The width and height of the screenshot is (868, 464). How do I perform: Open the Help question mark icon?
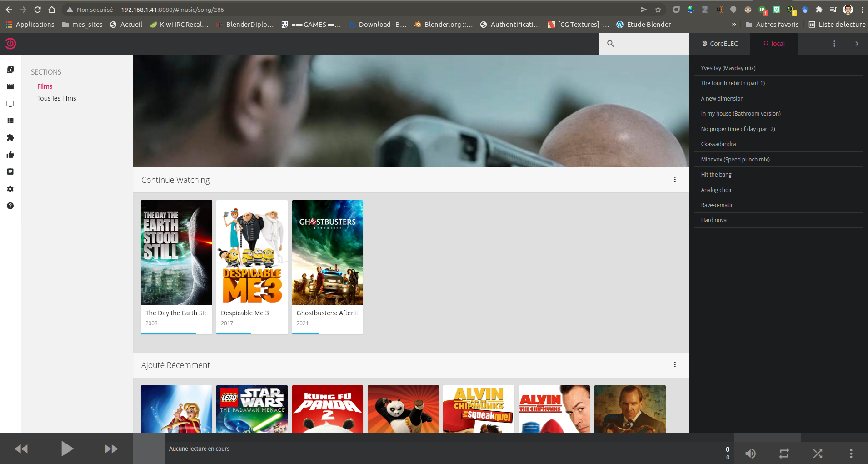click(x=10, y=206)
